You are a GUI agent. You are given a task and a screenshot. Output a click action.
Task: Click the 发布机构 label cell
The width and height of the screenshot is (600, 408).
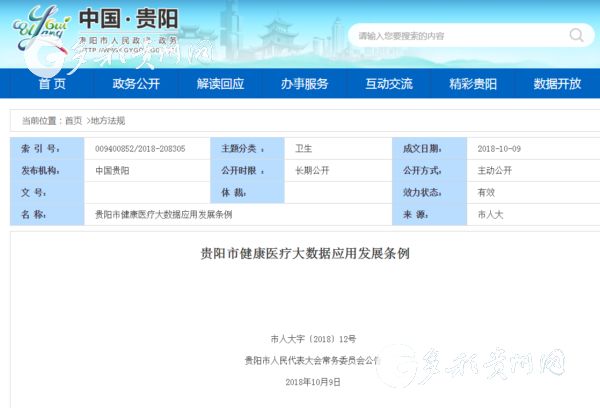[47, 170]
